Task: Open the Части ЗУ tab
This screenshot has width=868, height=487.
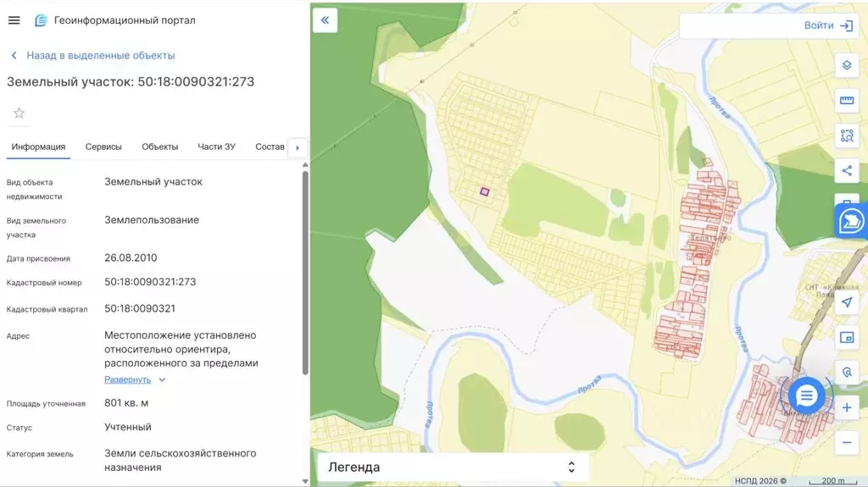Action: coord(216,147)
